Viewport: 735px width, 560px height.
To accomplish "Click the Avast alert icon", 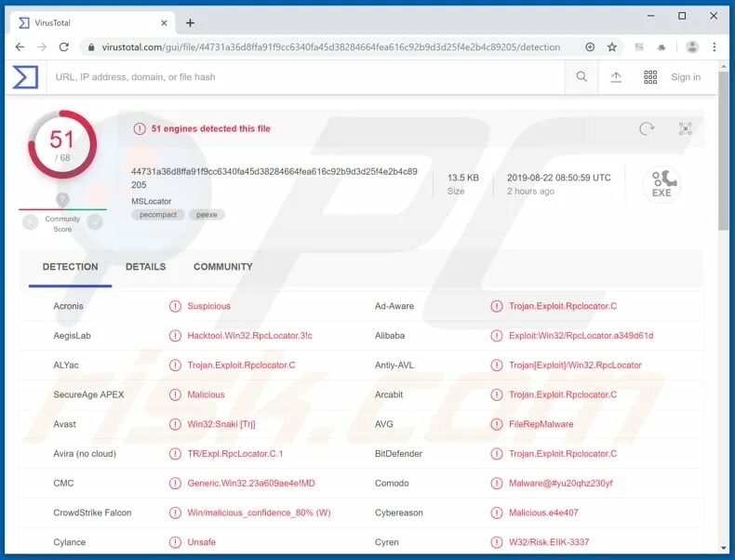I will [175, 424].
